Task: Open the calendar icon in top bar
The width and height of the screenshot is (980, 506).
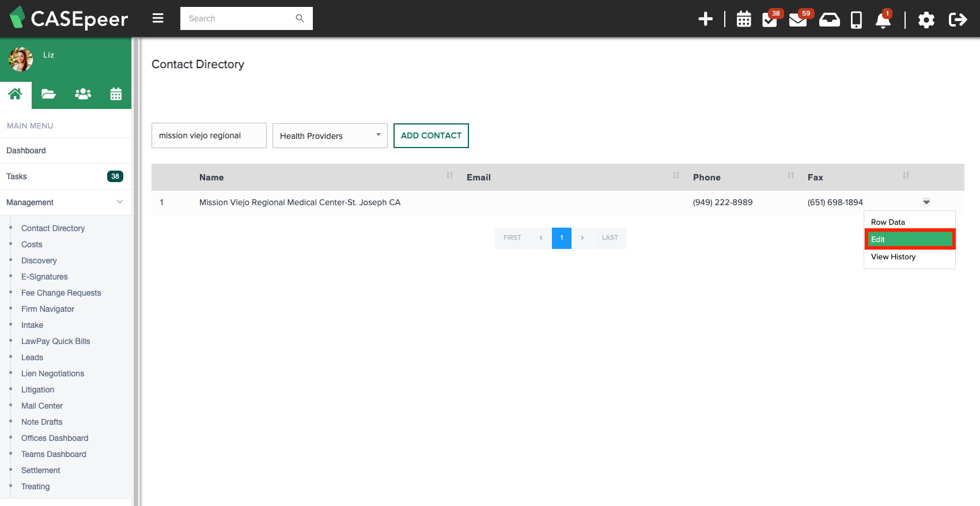Action: click(x=744, y=19)
